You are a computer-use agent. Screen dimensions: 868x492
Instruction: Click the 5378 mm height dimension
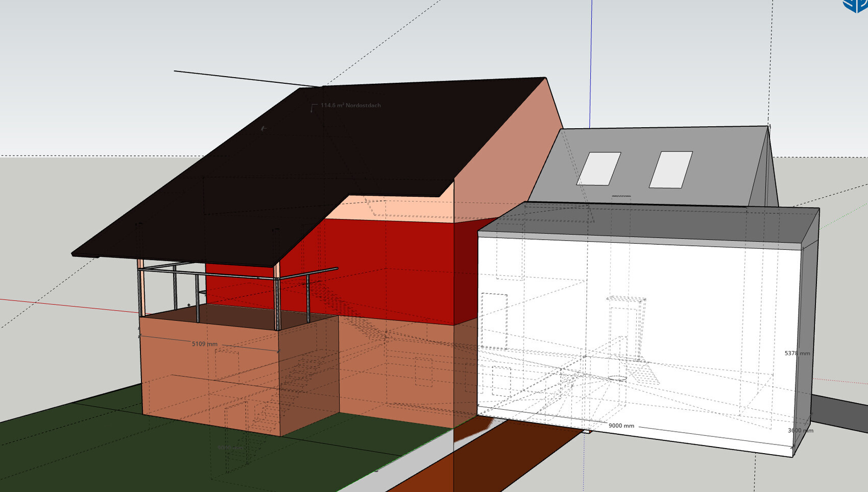click(x=797, y=353)
